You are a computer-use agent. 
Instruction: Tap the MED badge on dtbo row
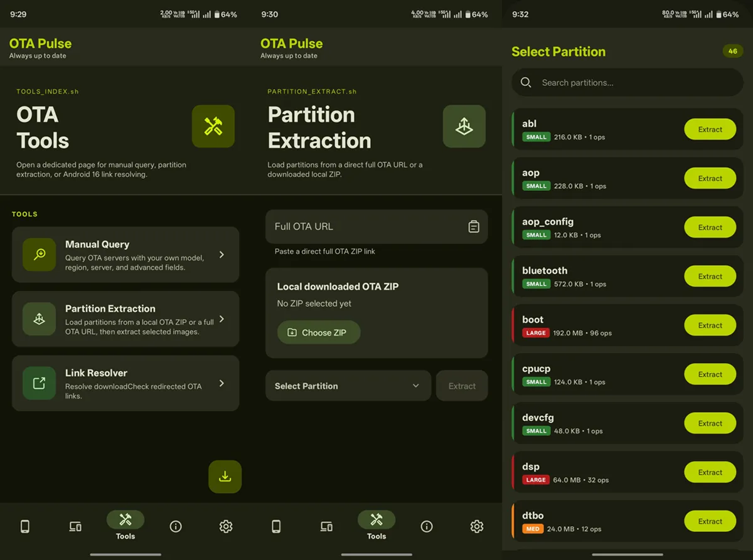[533, 529]
